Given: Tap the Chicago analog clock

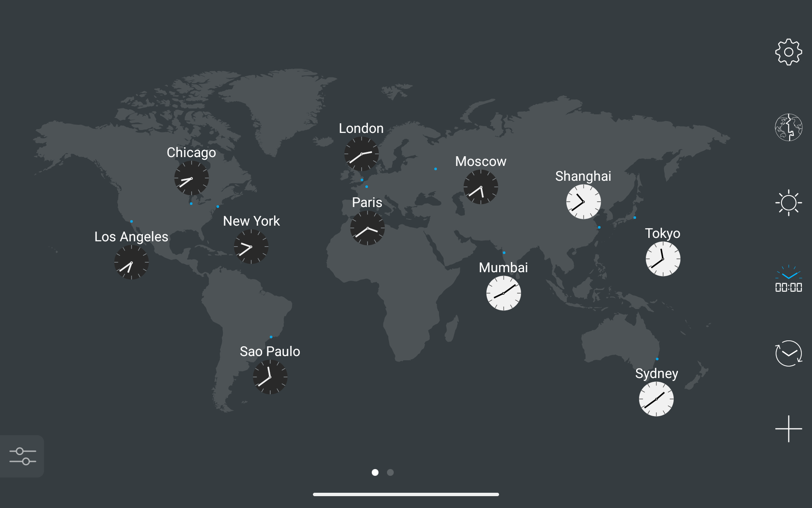Looking at the screenshot, I should click(x=192, y=178).
